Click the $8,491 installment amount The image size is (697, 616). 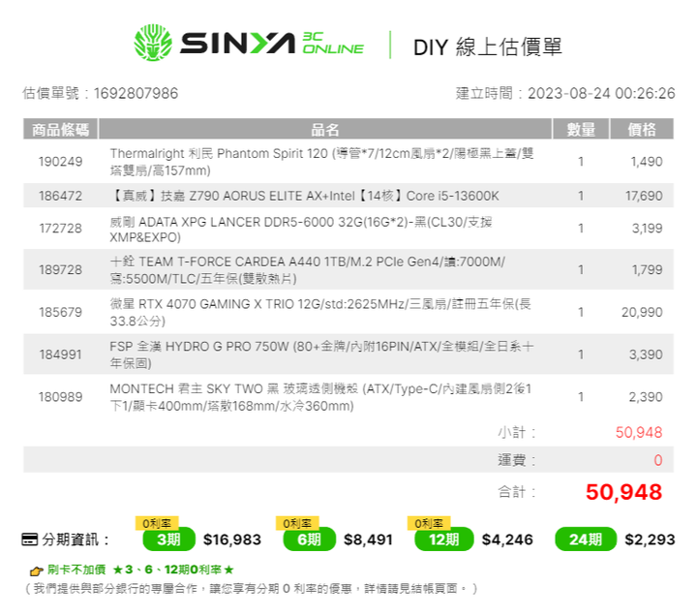coord(369,539)
